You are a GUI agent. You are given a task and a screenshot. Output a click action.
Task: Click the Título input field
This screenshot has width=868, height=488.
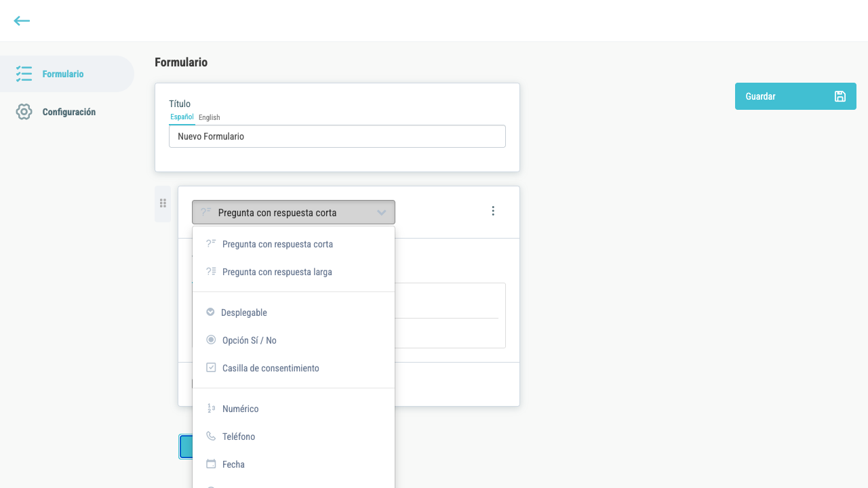(x=337, y=136)
